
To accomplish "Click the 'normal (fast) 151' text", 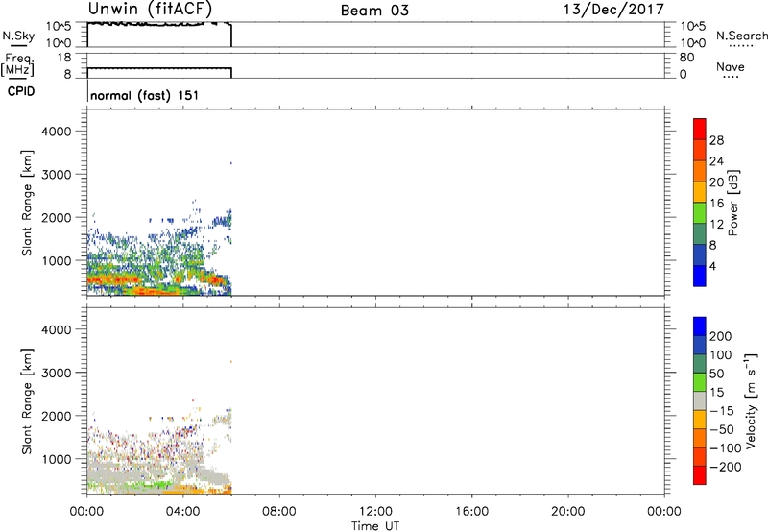I will pyautogui.click(x=145, y=95).
